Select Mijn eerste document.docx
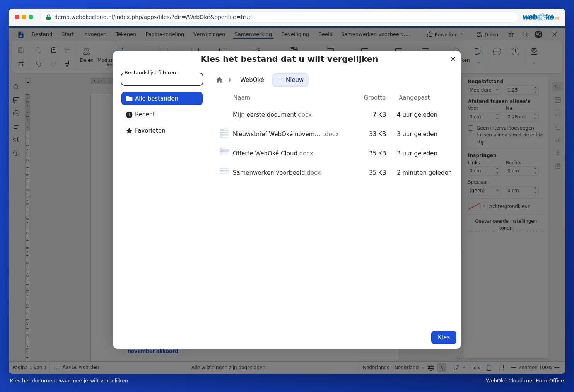Viewport: 574px width, 392px height. (335, 115)
